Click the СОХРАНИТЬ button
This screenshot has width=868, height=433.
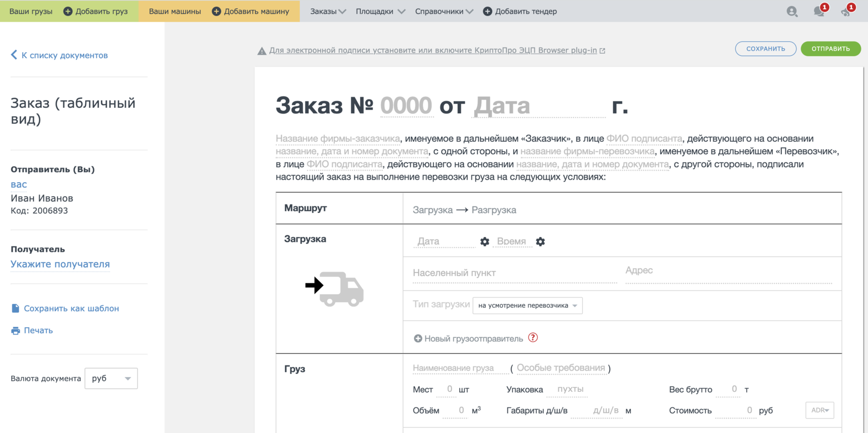[x=766, y=49]
